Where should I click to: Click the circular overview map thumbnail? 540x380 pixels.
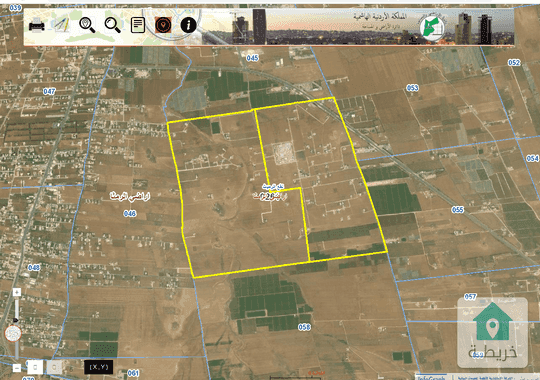point(13,333)
